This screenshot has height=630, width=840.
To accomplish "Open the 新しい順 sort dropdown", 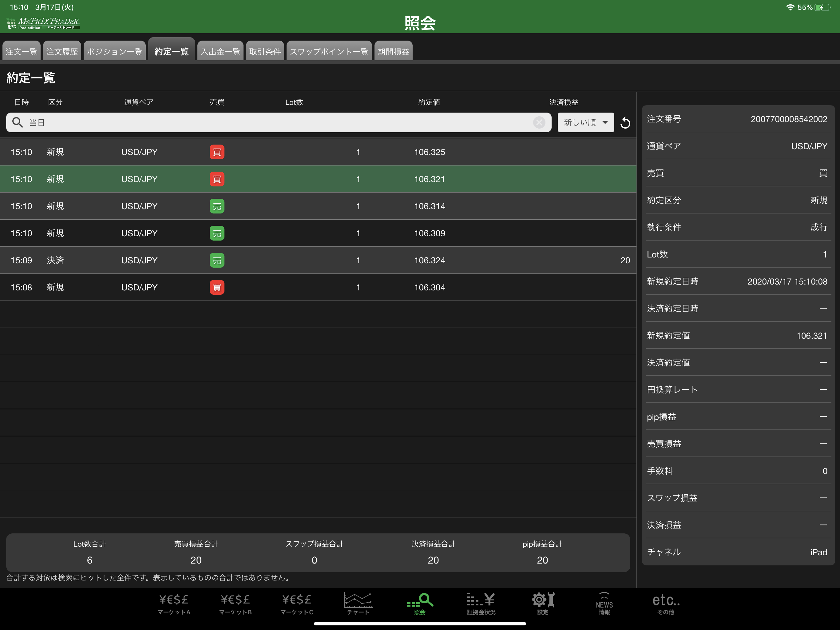I will click(585, 122).
